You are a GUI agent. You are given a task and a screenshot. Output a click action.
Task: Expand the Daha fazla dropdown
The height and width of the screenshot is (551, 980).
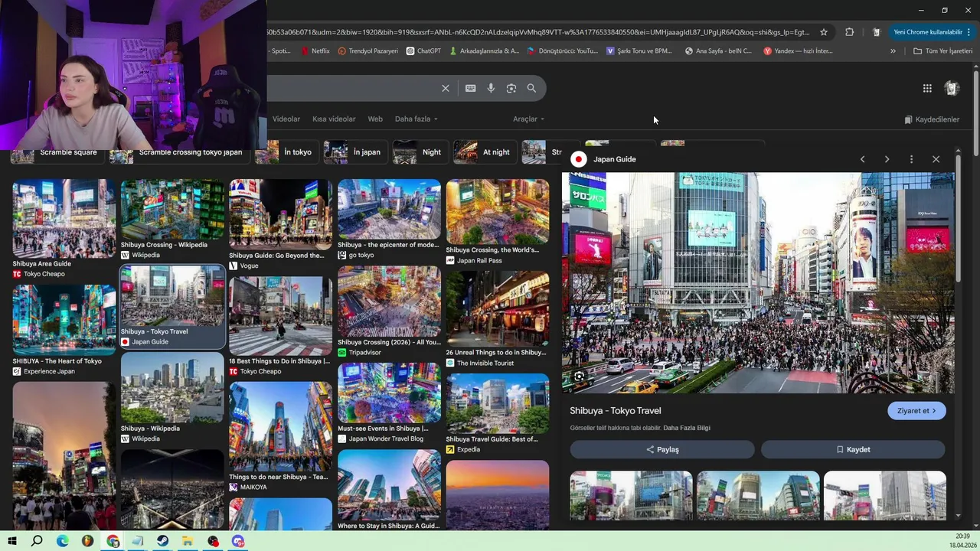[x=416, y=119]
